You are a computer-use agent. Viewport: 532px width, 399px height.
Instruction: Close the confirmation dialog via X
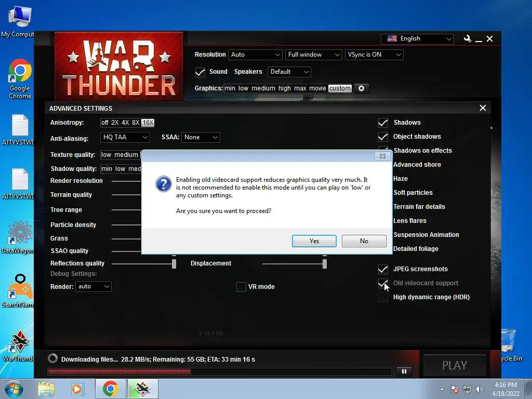coord(383,156)
